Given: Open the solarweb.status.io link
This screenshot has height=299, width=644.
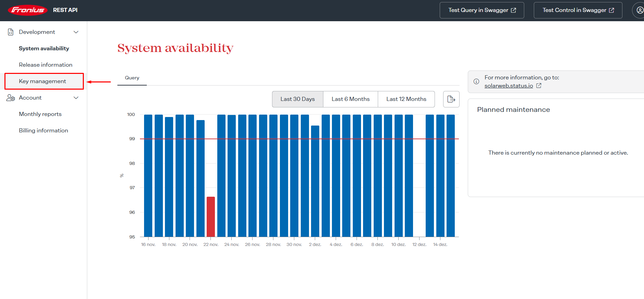Looking at the screenshot, I should pos(508,86).
